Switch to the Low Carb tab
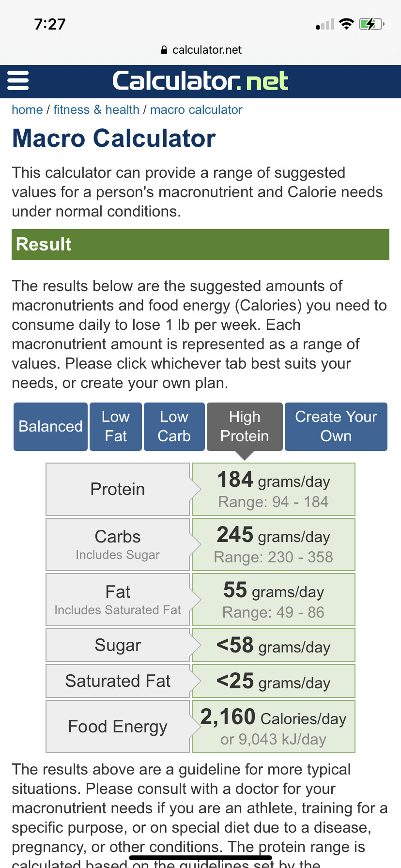The height and width of the screenshot is (868, 401). (174, 427)
